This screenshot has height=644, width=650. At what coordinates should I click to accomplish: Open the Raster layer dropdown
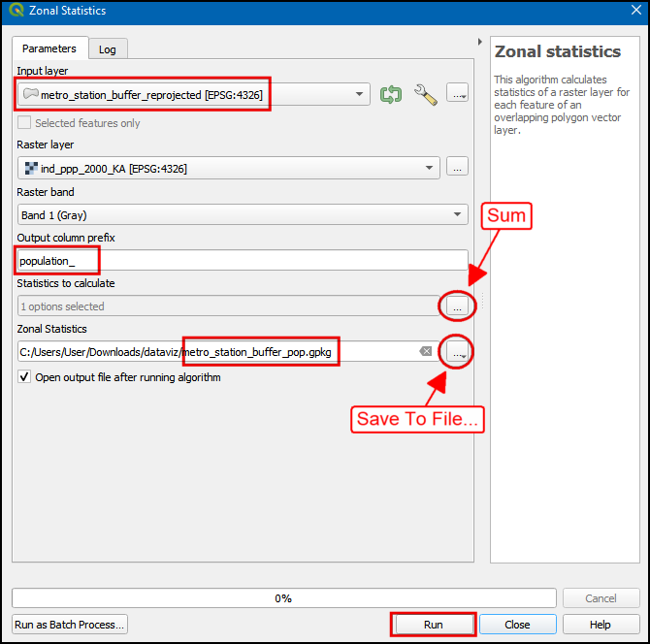point(228,168)
